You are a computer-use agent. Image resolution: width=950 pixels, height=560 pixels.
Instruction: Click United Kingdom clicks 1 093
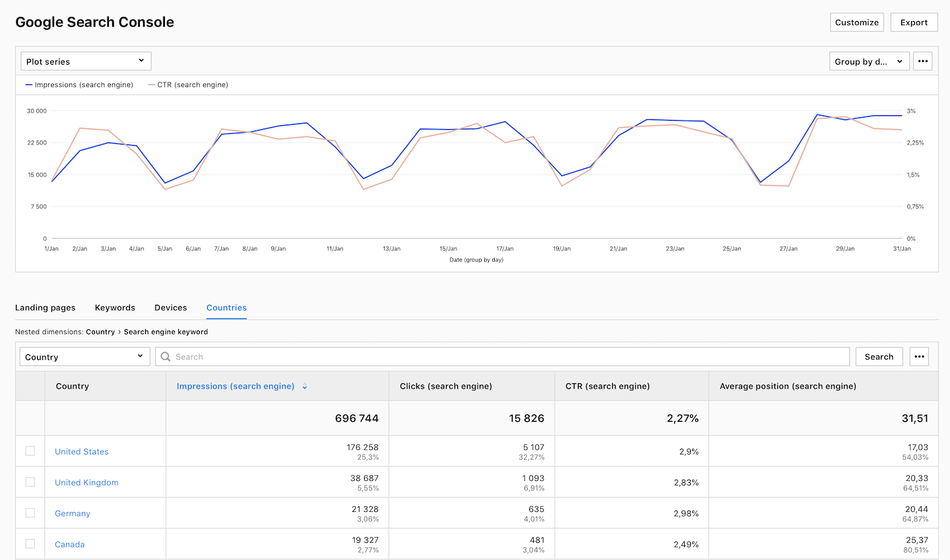[x=534, y=478]
